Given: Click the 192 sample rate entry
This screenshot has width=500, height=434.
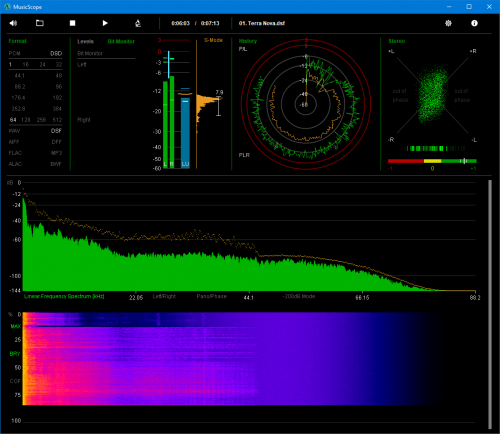Looking at the screenshot, I should coord(57,98).
